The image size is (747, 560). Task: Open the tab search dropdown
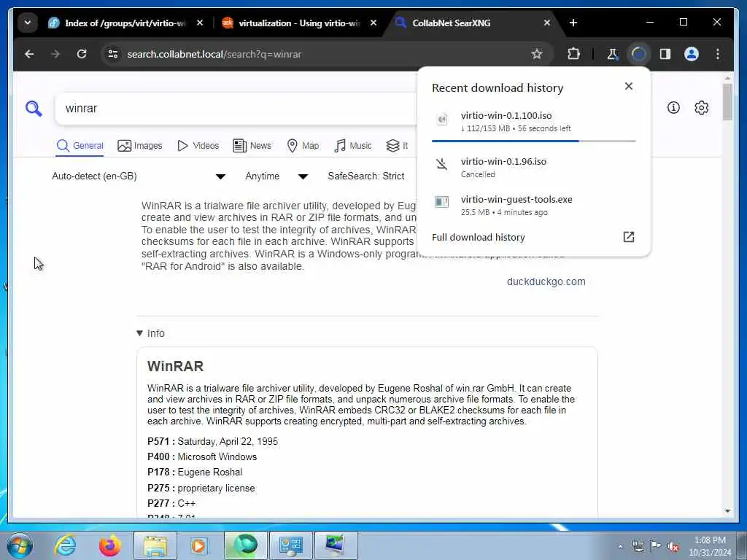click(x=28, y=23)
